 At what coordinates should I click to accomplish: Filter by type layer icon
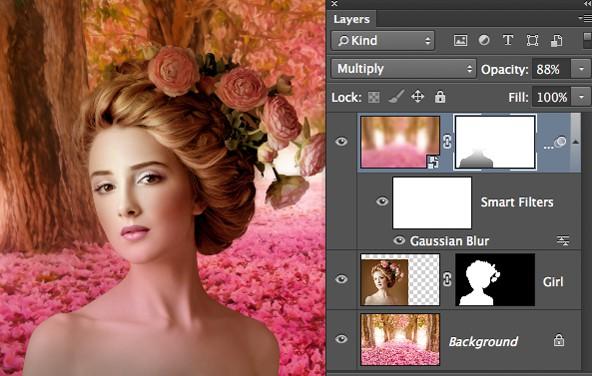[x=508, y=40]
